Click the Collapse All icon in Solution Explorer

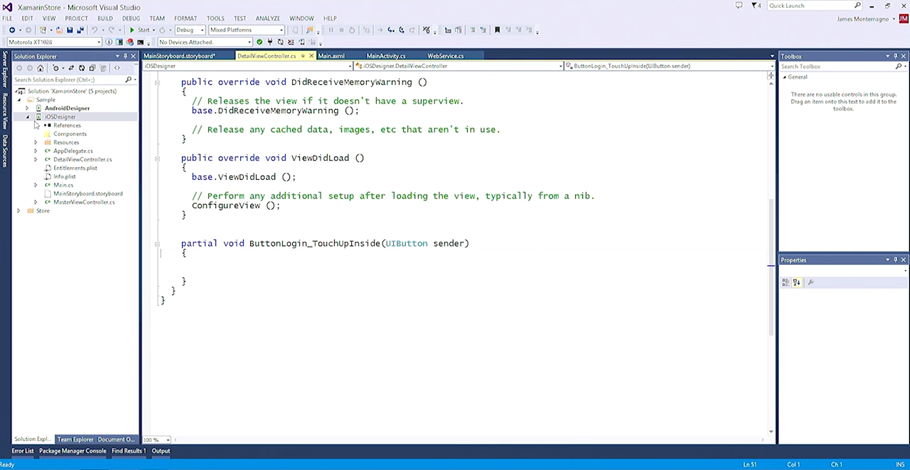[x=92, y=68]
